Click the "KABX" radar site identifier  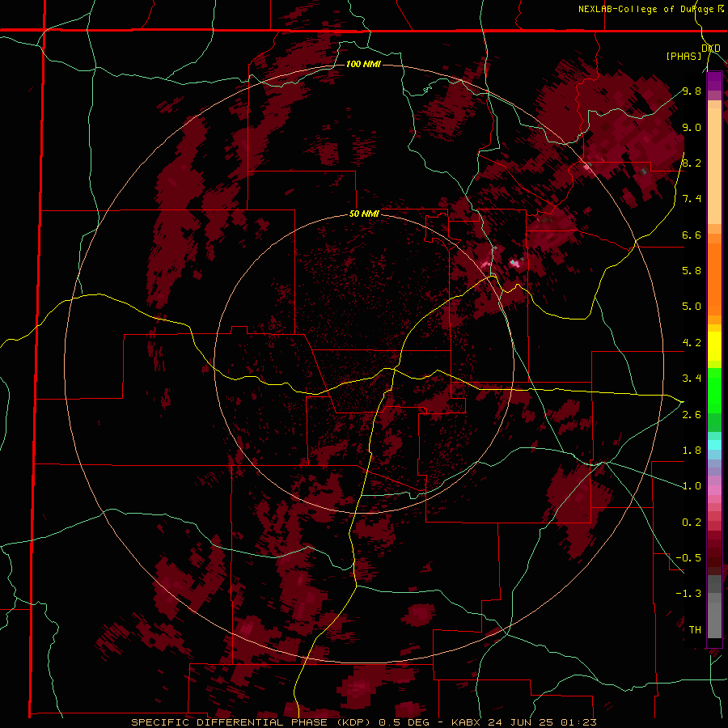point(467,722)
